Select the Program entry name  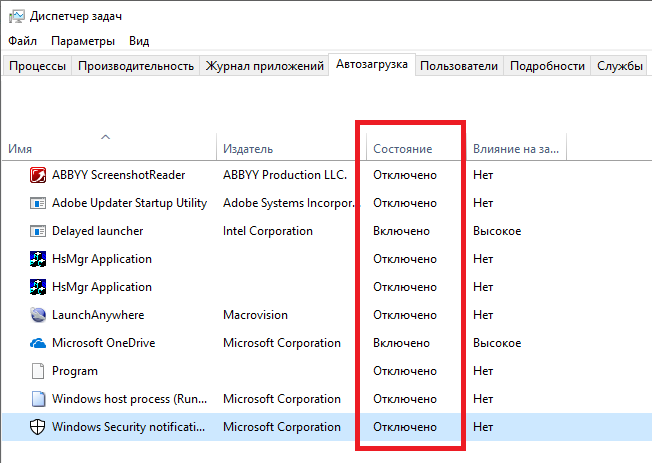tap(75, 371)
